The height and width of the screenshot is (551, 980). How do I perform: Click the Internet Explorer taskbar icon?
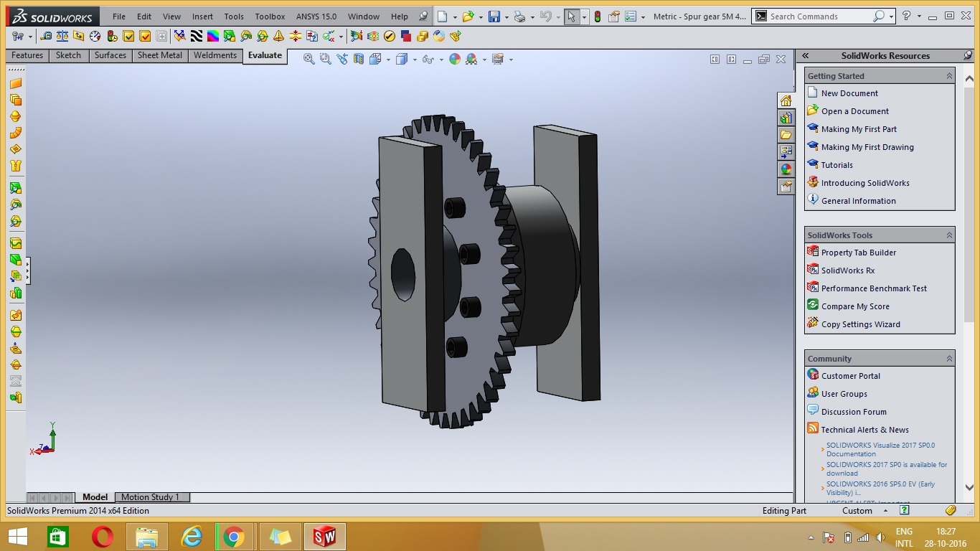click(192, 537)
